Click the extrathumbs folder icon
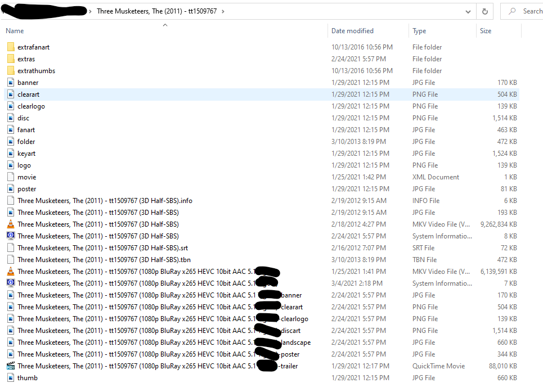This screenshot has height=392, width=543. click(11, 70)
